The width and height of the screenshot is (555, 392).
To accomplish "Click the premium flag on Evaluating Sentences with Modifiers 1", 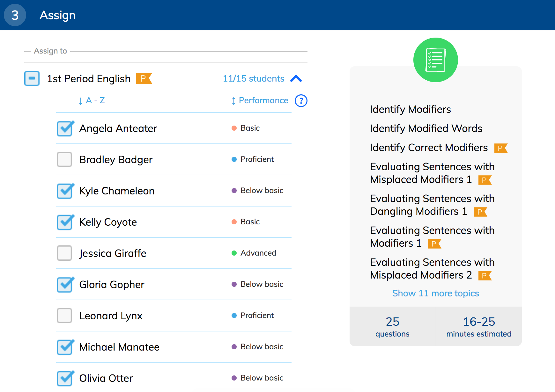I will (x=434, y=244).
